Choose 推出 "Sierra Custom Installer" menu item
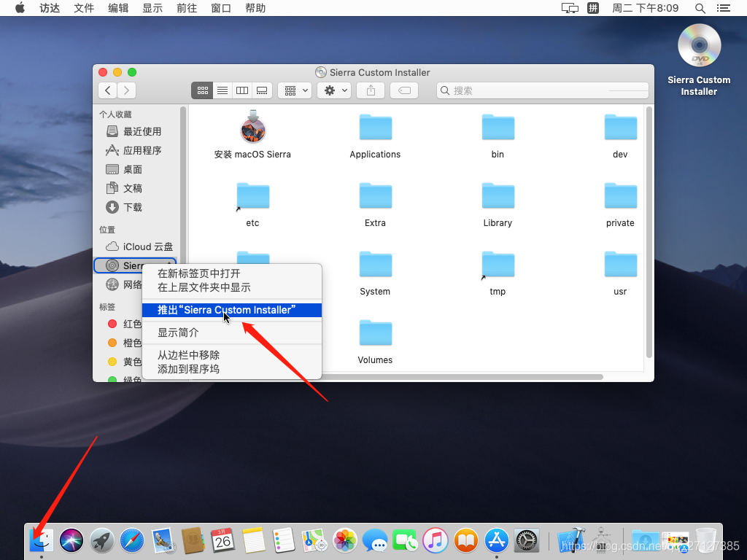The width and height of the screenshot is (747, 560). click(x=232, y=310)
